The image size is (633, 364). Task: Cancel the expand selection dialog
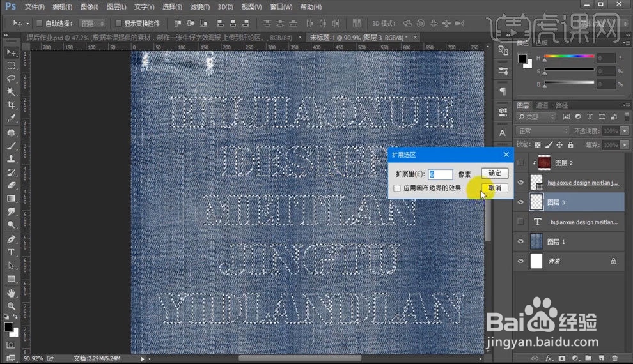(x=494, y=188)
